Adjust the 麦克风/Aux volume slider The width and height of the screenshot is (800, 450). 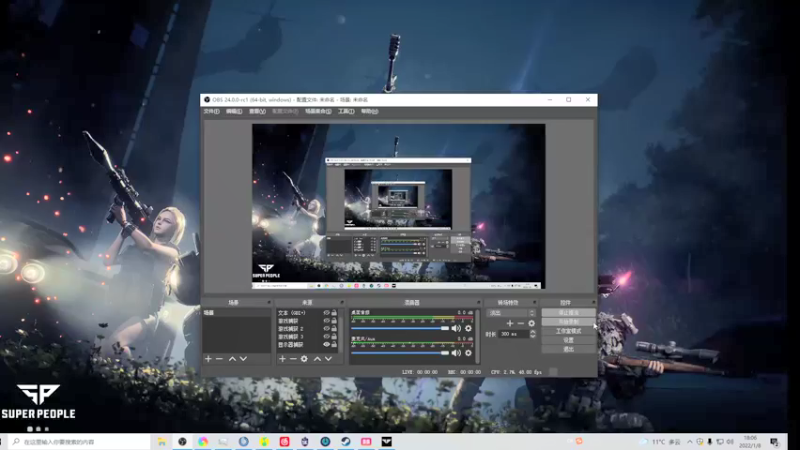pos(400,353)
